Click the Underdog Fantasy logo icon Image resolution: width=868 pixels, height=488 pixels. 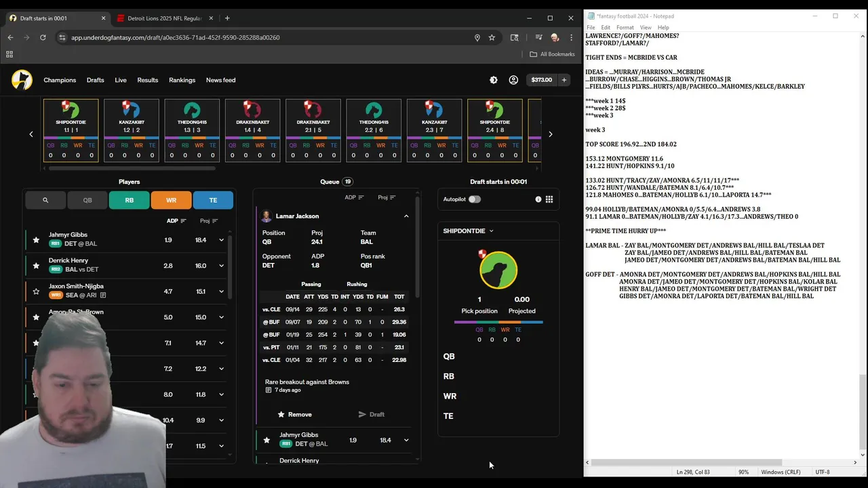(x=22, y=80)
